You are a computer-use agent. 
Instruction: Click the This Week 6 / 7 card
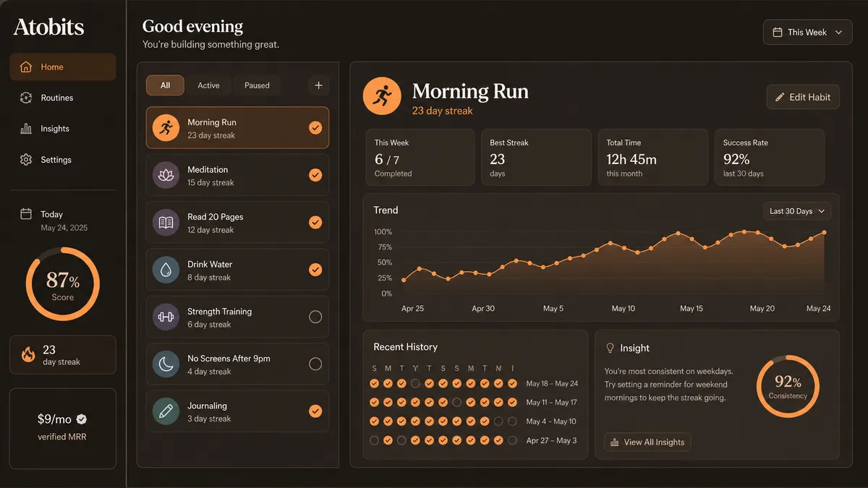[x=420, y=158]
